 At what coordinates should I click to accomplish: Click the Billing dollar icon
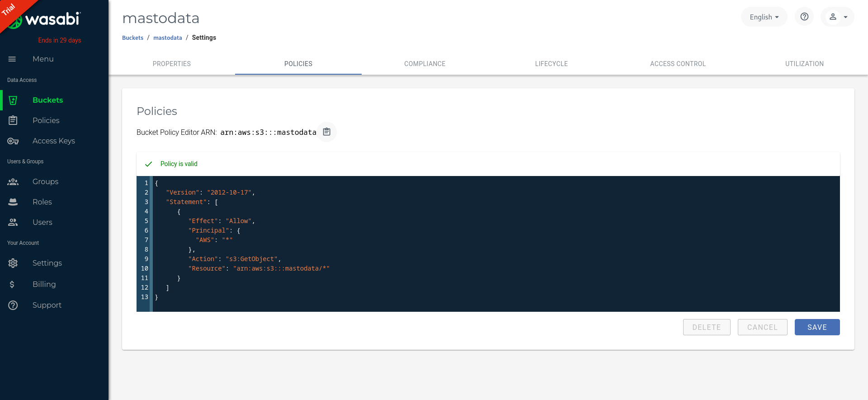click(12, 284)
